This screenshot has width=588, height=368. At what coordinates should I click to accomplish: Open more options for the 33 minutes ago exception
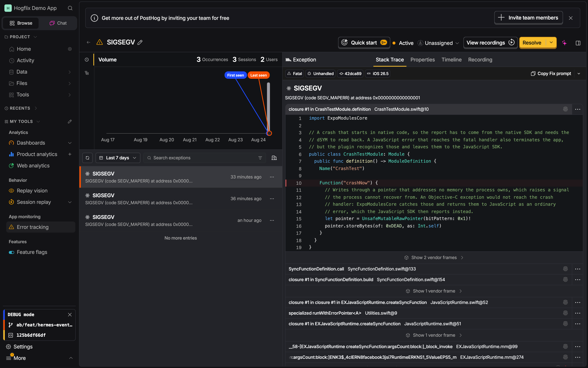pos(272,177)
